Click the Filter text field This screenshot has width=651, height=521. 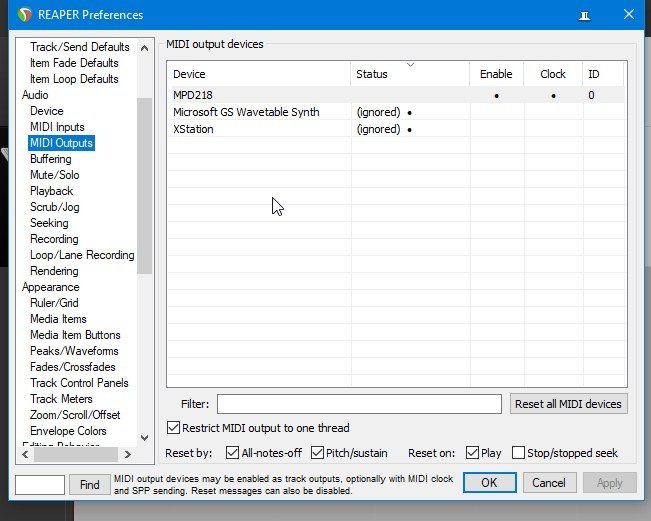(359, 404)
